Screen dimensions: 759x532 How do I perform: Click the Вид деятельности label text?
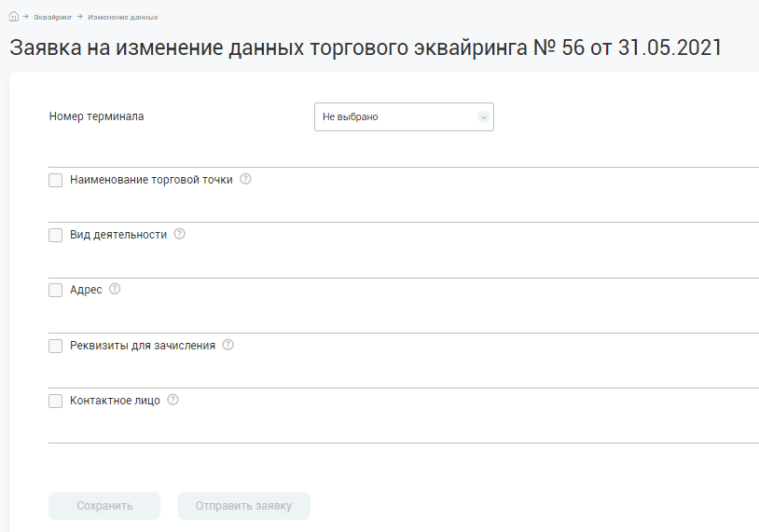(118, 235)
